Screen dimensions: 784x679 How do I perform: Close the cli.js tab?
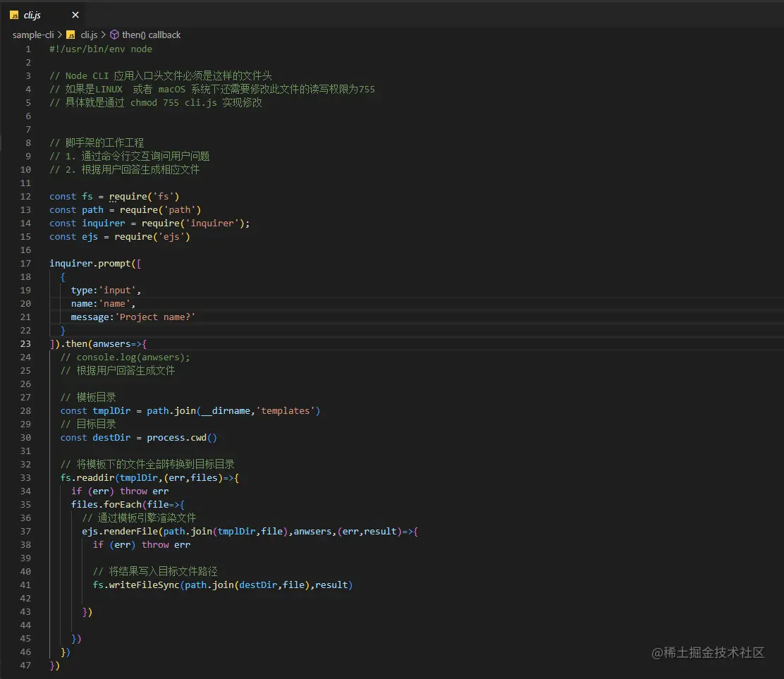click(75, 15)
